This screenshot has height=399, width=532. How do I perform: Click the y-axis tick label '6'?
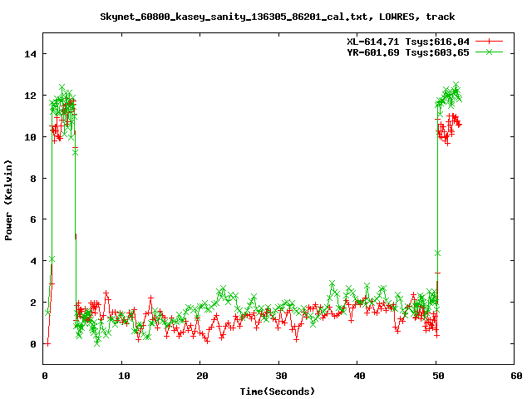point(33,219)
